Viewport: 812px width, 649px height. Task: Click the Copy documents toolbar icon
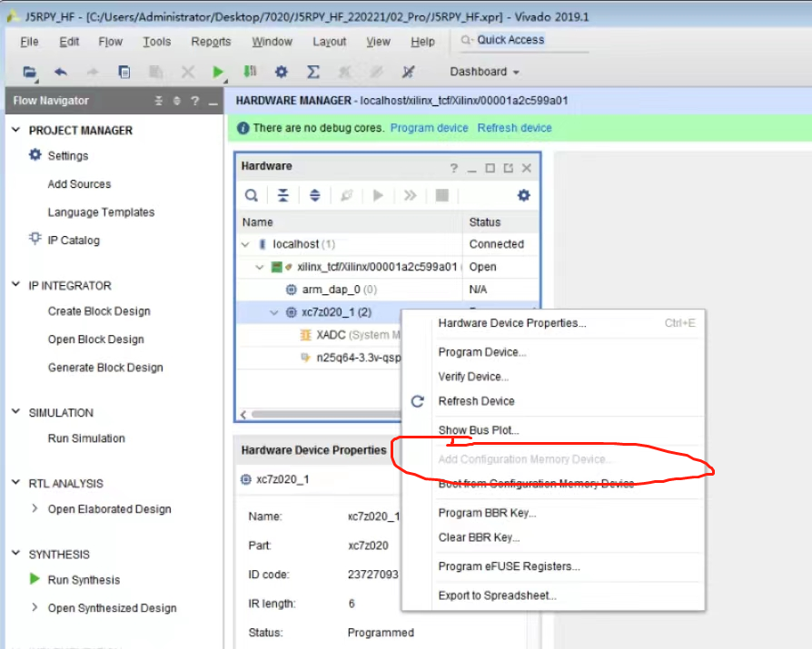point(124,72)
